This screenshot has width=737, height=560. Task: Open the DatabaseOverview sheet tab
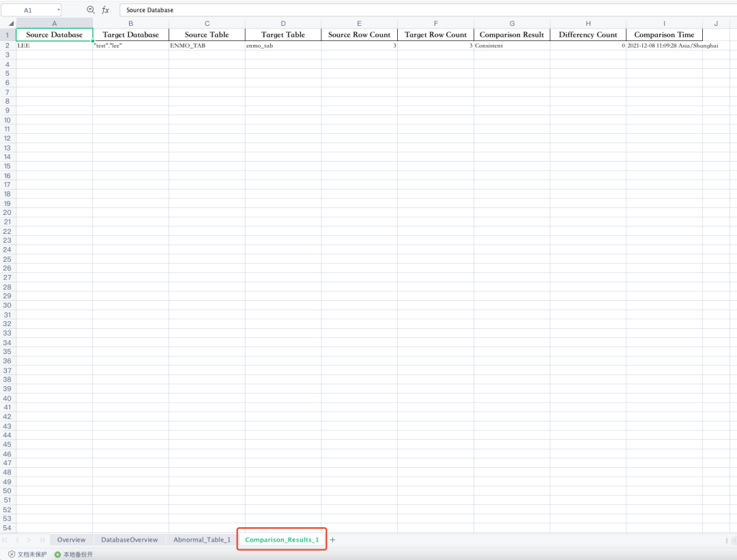pyautogui.click(x=130, y=540)
